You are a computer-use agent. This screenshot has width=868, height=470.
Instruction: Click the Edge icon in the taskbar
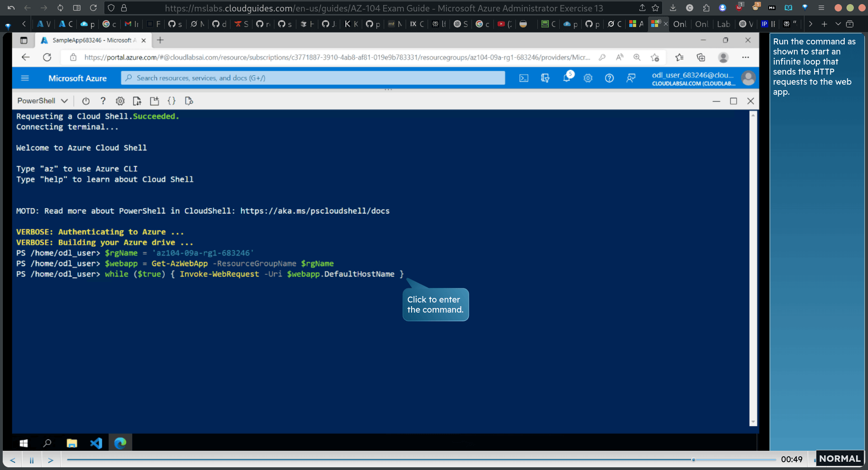[x=120, y=443]
